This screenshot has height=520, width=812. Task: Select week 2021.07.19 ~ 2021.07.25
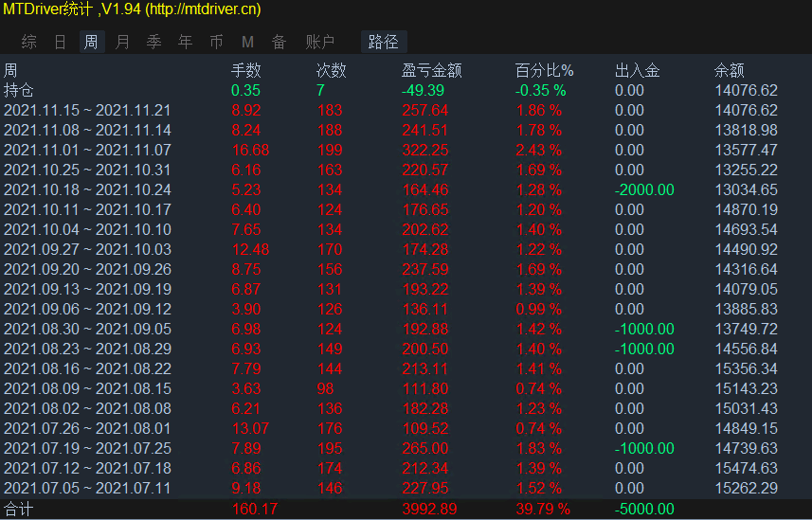[x=87, y=449]
